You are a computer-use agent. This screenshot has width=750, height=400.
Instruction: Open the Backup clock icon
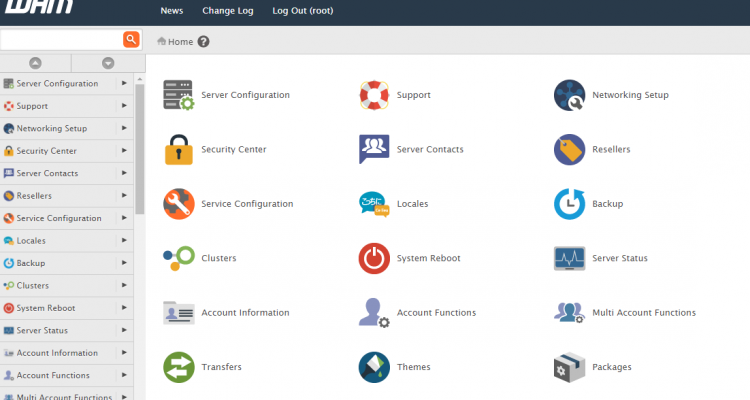569,204
